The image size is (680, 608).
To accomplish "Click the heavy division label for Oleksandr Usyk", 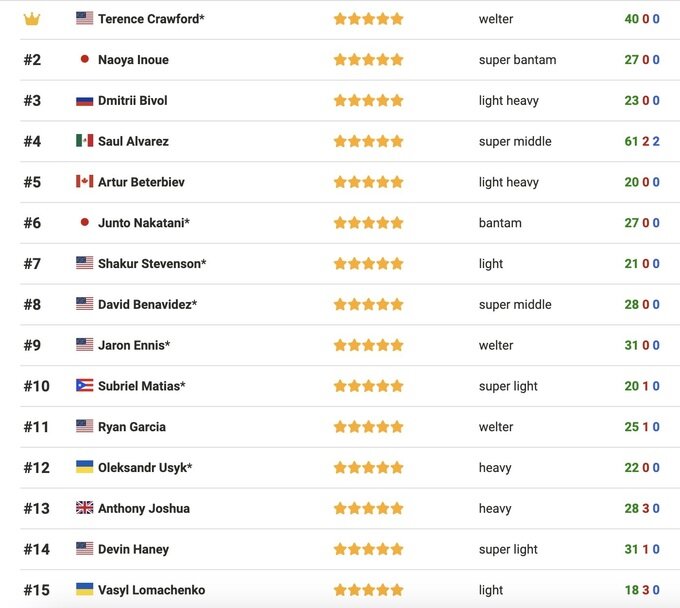I will 495,467.
